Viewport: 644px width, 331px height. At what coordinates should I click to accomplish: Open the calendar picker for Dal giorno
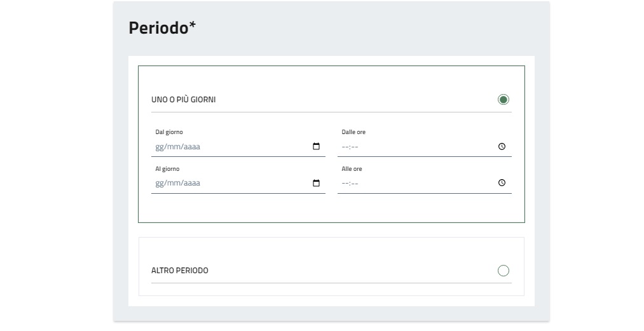[x=316, y=147]
